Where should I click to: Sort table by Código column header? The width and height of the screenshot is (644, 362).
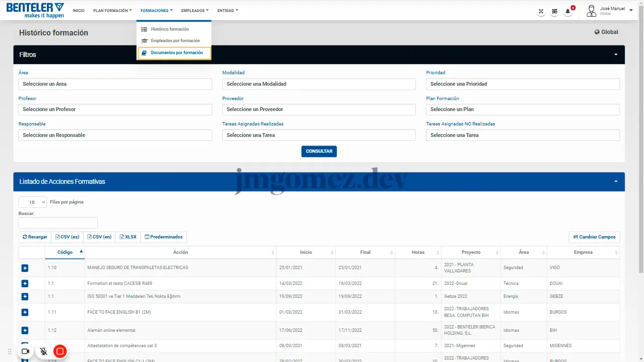pyautogui.click(x=65, y=252)
